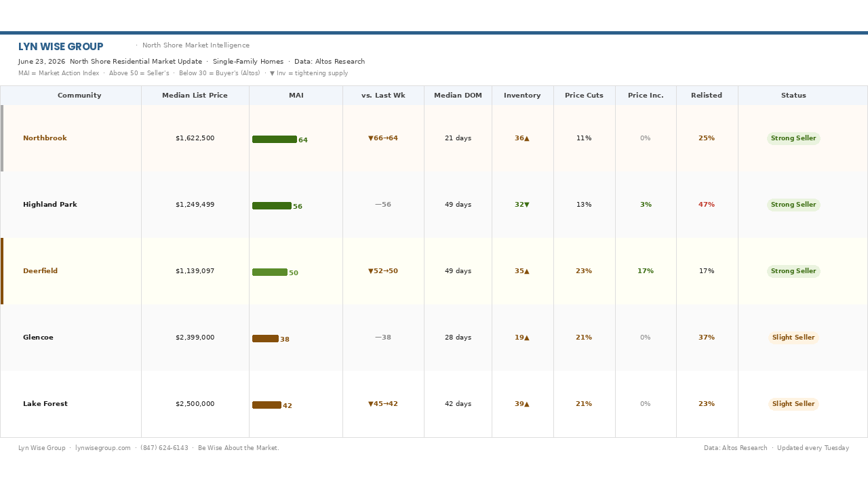Click Lake Forest's inventory 39 up indicator
Screen dimensions: 868x488
(x=522, y=404)
